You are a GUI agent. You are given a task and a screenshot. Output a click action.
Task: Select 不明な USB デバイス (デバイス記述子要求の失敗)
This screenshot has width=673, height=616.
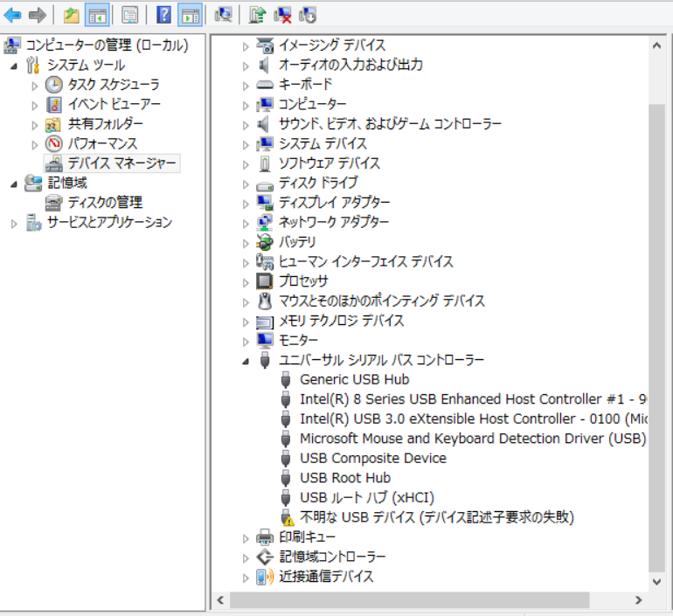click(x=437, y=517)
